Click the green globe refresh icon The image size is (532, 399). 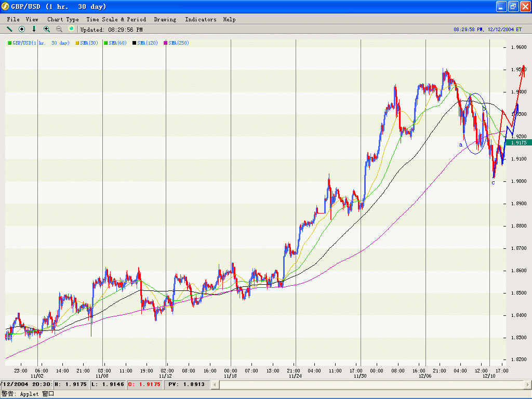pyautogui.click(x=72, y=29)
